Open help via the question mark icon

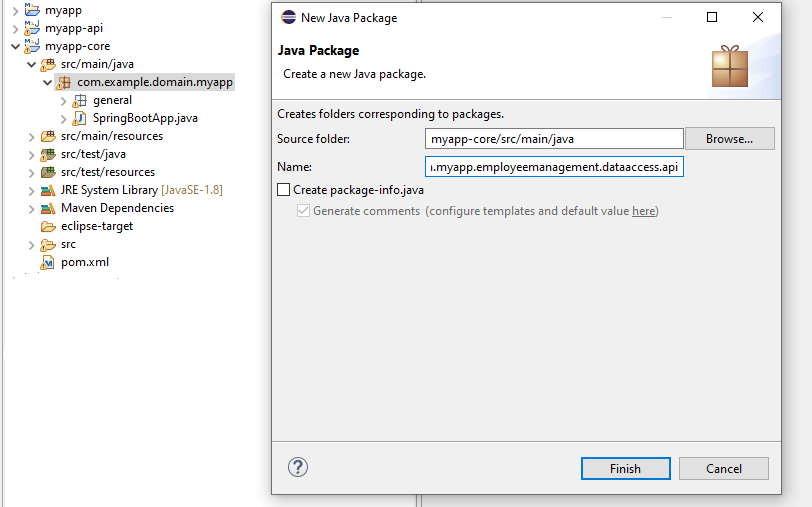pyautogui.click(x=297, y=467)
